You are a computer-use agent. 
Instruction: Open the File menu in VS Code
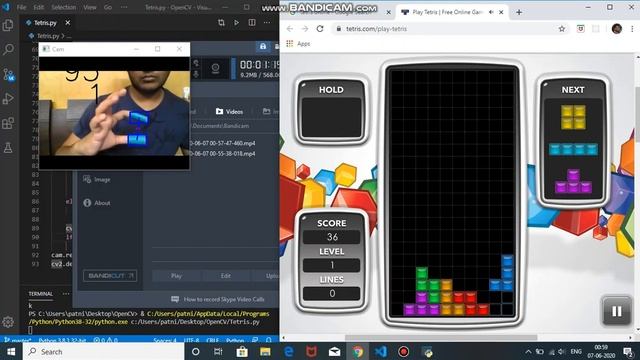point(22,7)
